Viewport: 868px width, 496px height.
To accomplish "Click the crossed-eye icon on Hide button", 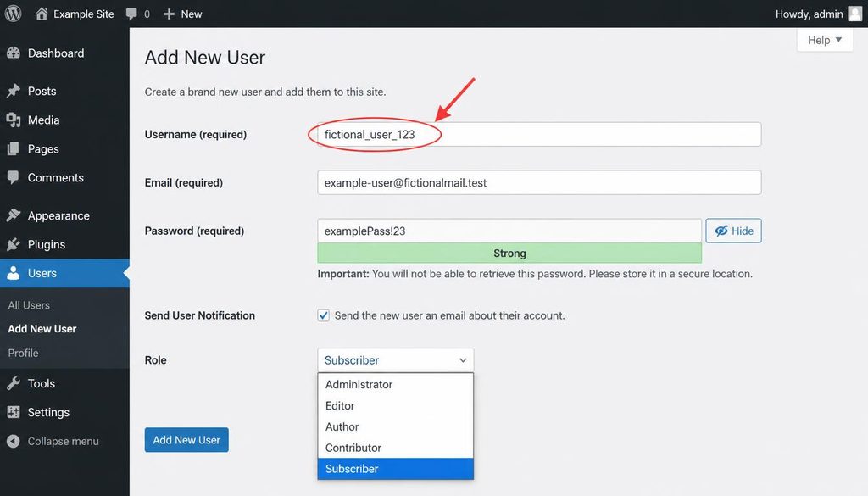I will pos(721,231).
